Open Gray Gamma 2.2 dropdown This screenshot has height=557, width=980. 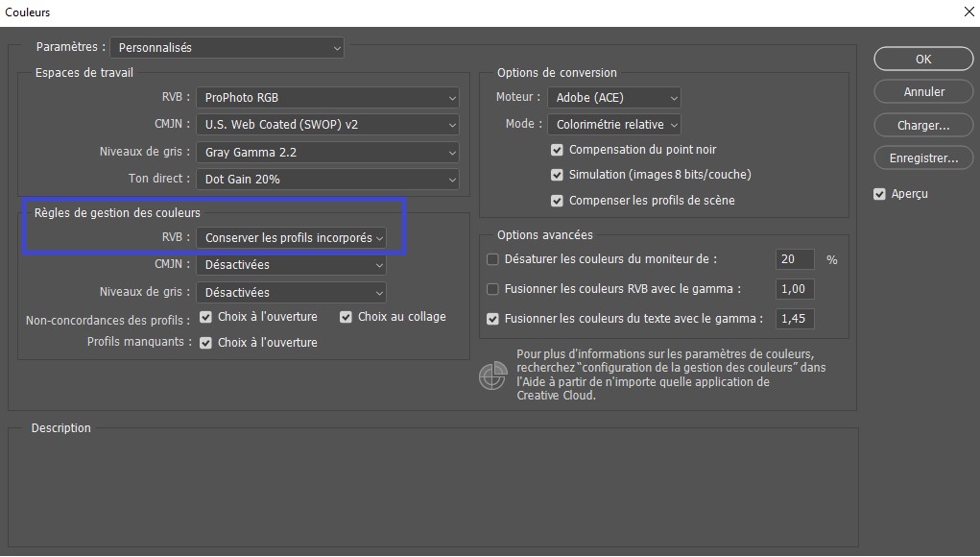(327, 152)
